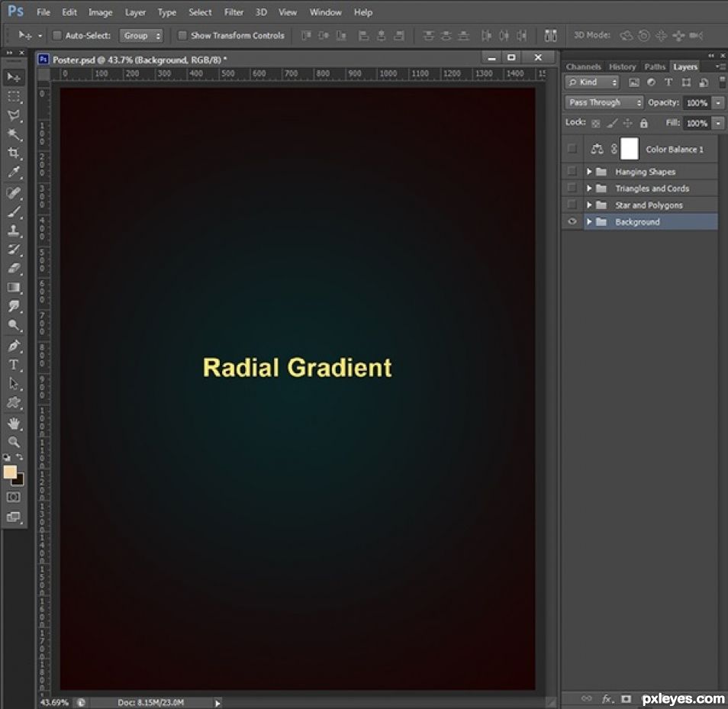Enable Show Transform Controls checkbox

[x=182, y=35]
